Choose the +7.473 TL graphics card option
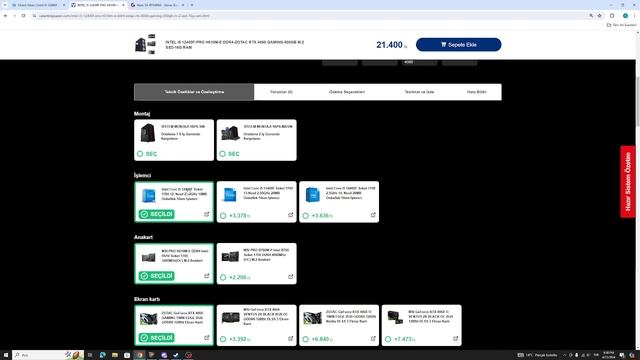 (x=388, y=339)
